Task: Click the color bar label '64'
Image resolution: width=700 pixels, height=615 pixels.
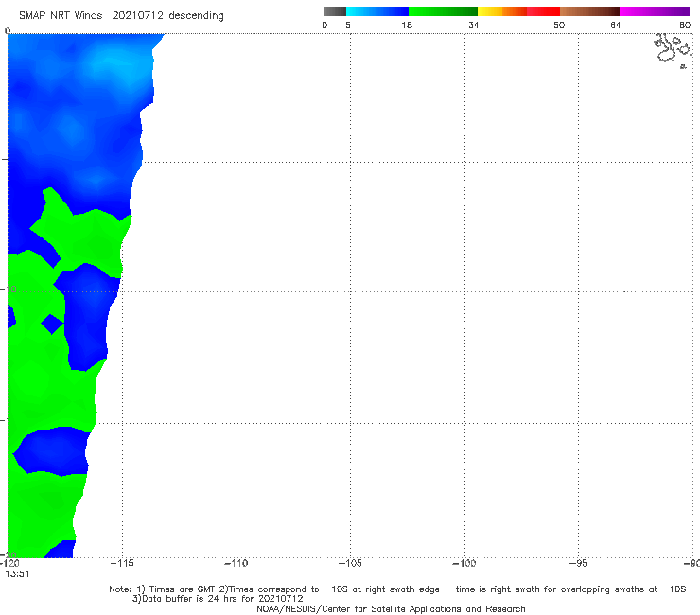Action: tap(616, 25)
